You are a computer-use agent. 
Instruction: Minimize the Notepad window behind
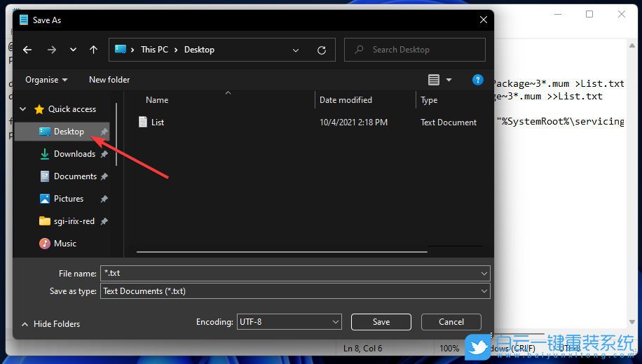pos(558,14)
